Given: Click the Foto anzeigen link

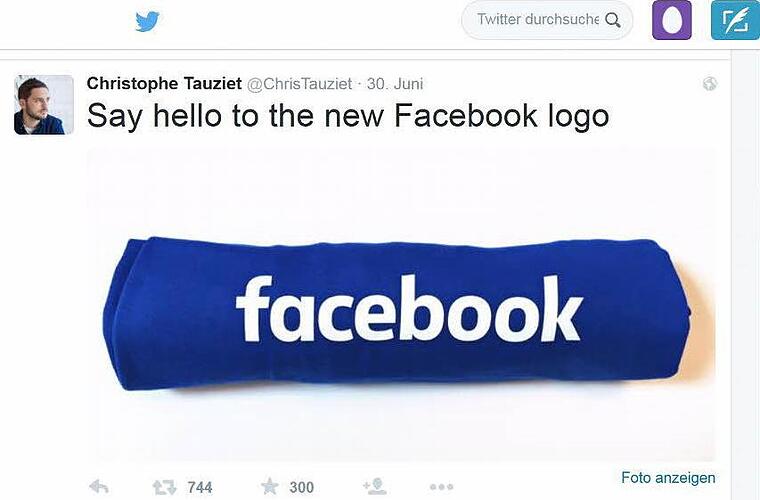Looking at the screenshot, I should pos(668,478).
